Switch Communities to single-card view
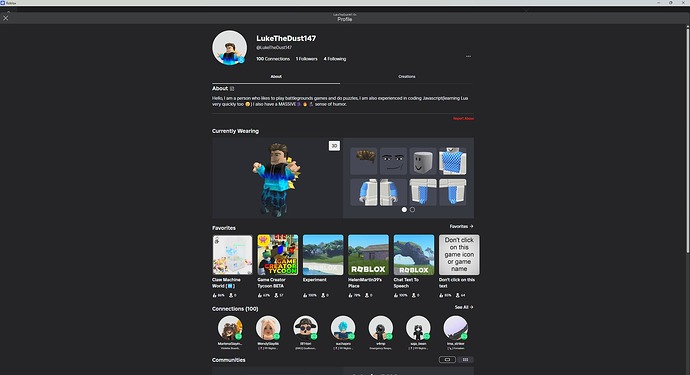Screen dimensions: 690x375 pyautogui.click(x=447, y=360)
